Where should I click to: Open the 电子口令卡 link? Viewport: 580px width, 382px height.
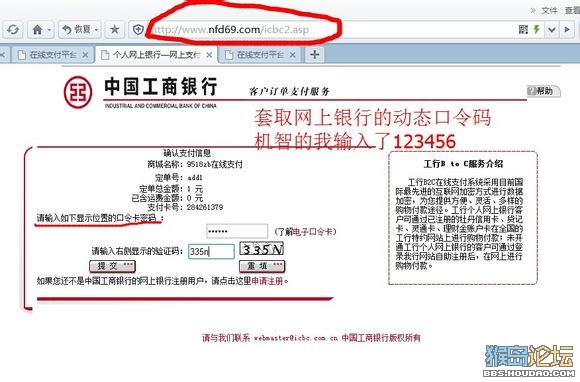[312, 232]
